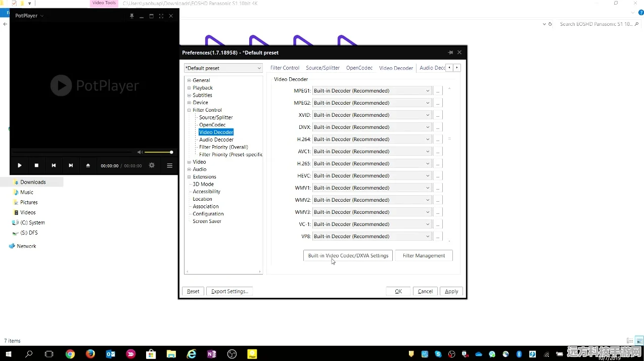Open the MPEG1 decoder dropdown
Image resolution: width=644 pixels, height=361 pixels.
[372, 91]
